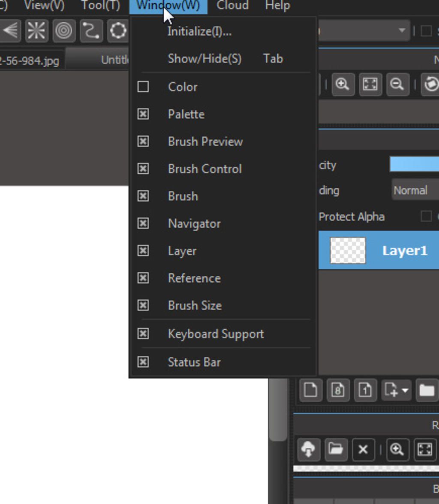
Task: Open the Help menu
Action: coord(278,6)
